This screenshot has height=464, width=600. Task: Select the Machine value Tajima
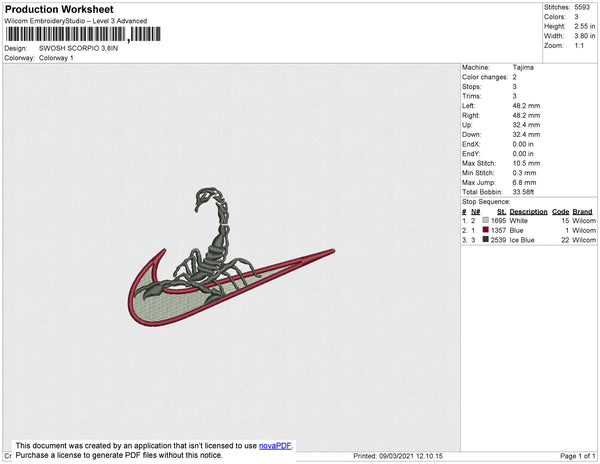click(x=523, y=67)
